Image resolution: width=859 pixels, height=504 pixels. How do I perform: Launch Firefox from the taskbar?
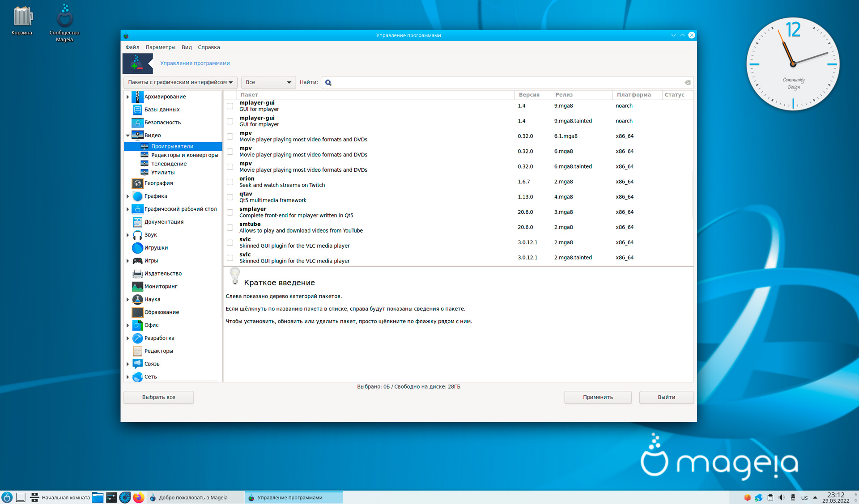139,497
